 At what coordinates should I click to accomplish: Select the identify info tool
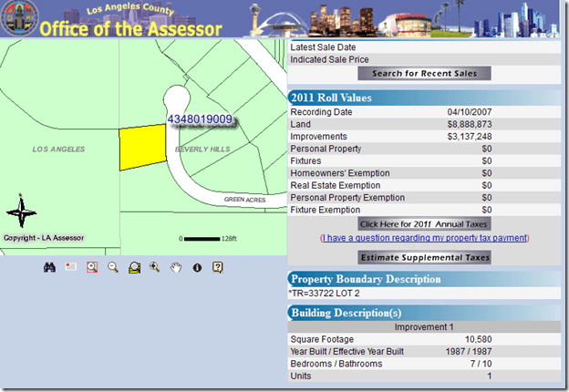(x=196, y=267)
